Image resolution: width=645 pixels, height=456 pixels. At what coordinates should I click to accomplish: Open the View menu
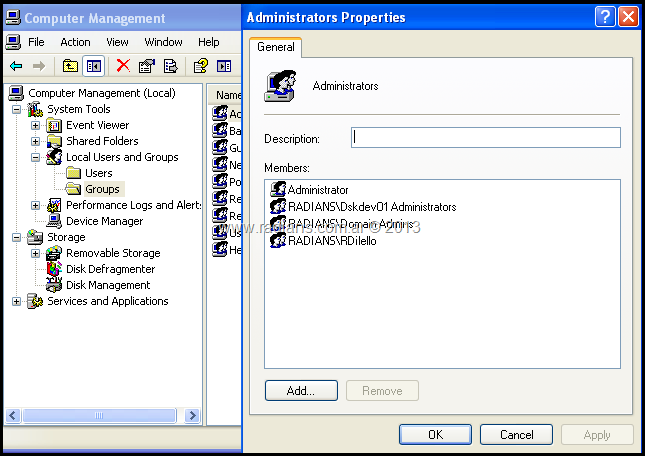pos(118,42)
